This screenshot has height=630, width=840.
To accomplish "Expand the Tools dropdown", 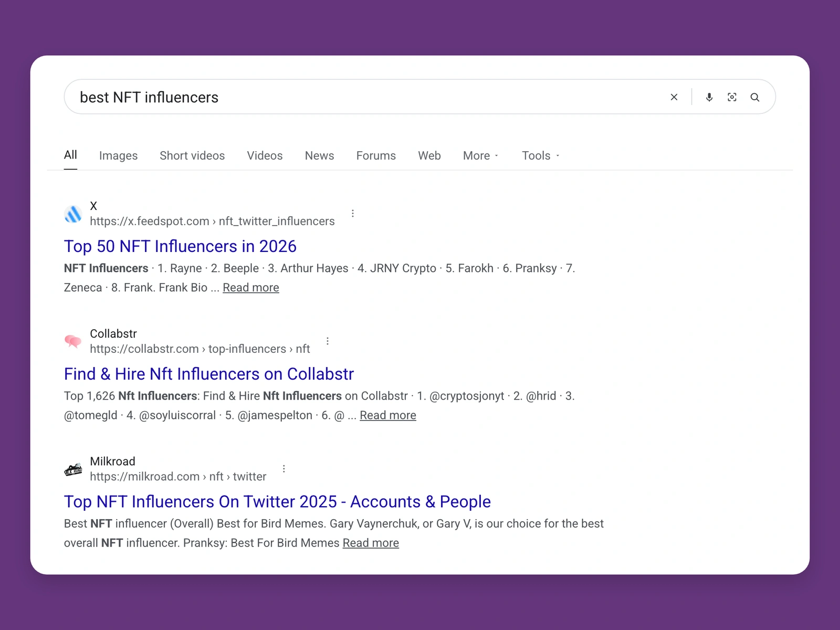I will click(540, 155).
